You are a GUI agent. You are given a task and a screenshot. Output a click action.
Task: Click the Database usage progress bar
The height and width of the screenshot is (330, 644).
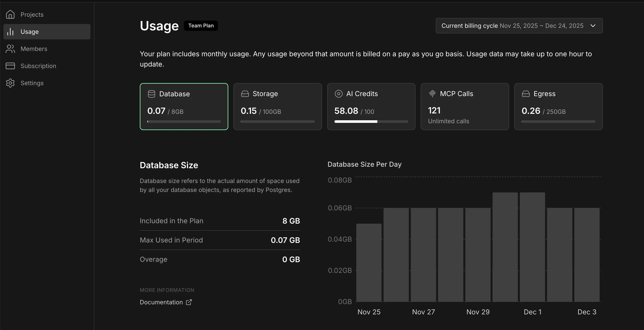click(x=184, y=122)
